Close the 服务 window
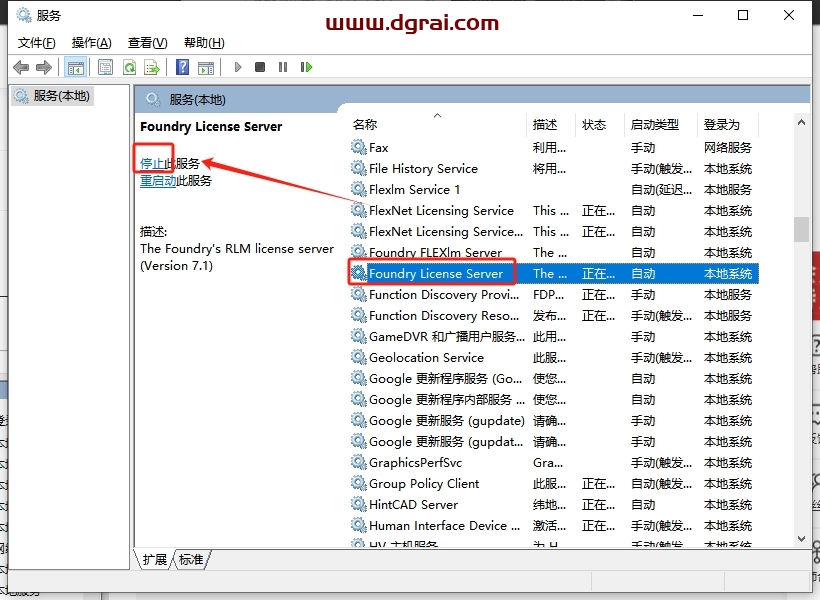This screenshot has height=600, width=820. pos(789,15)
